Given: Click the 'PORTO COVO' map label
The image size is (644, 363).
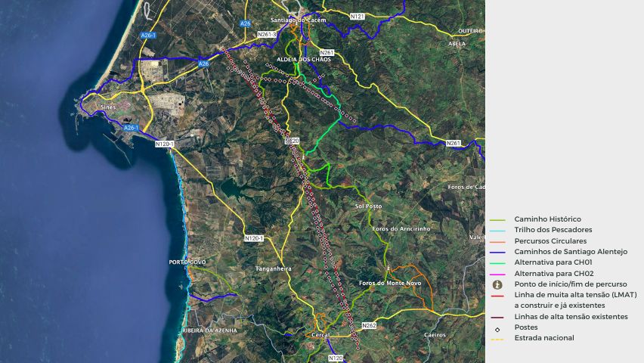Looking at the screenshot, I should coord(187,262).
